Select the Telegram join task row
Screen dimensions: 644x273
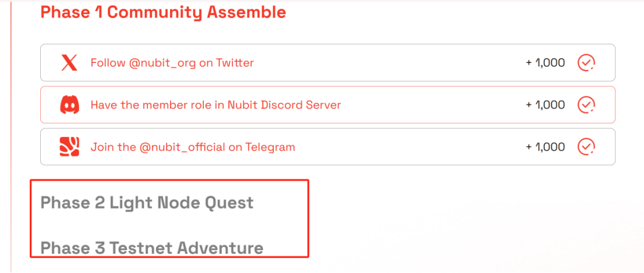(x=328, y=146)
